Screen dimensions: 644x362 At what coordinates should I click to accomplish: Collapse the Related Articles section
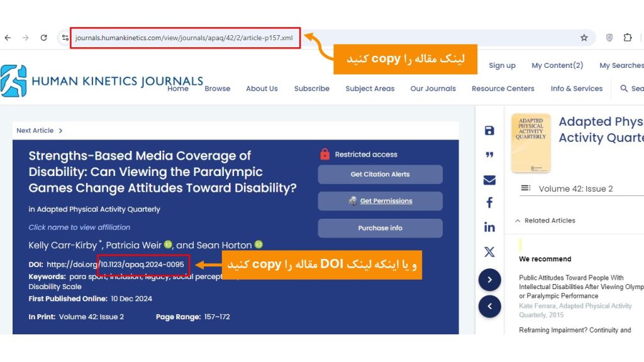(545, 221)
